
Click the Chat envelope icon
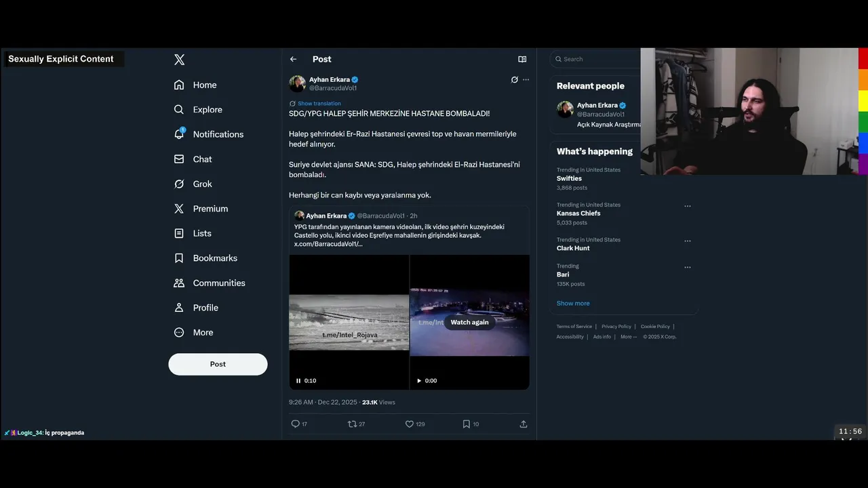pos(179,159)
